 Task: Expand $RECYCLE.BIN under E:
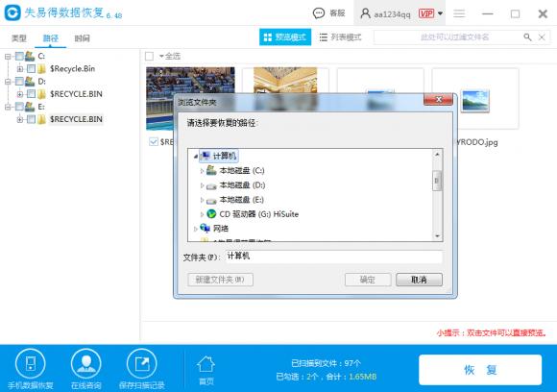click(x=20, y=119)
